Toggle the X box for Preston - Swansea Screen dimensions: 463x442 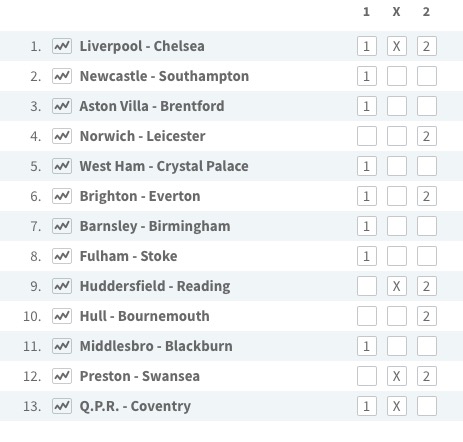[397, 376]
